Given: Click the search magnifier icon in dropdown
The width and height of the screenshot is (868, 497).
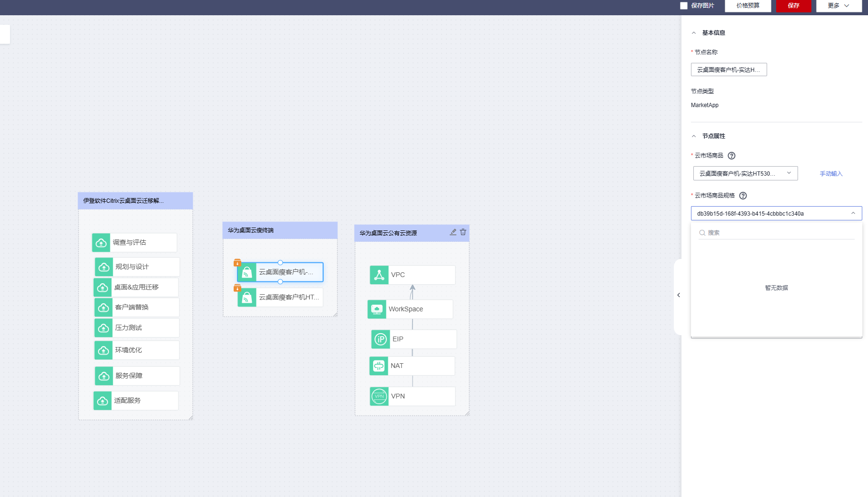Looking at the screenshot, I should click(x=702, y=233).
